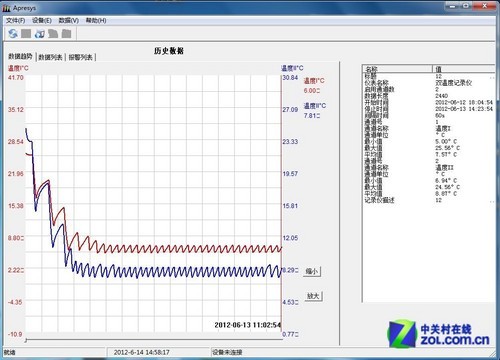Switch to the 数据趋势 tab

coord(20,56)
